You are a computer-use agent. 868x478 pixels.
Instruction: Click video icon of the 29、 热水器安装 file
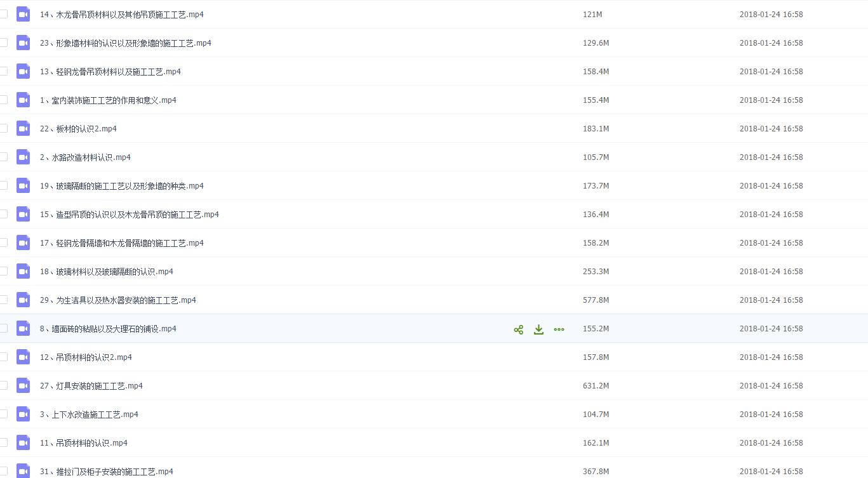coord(23,300)
